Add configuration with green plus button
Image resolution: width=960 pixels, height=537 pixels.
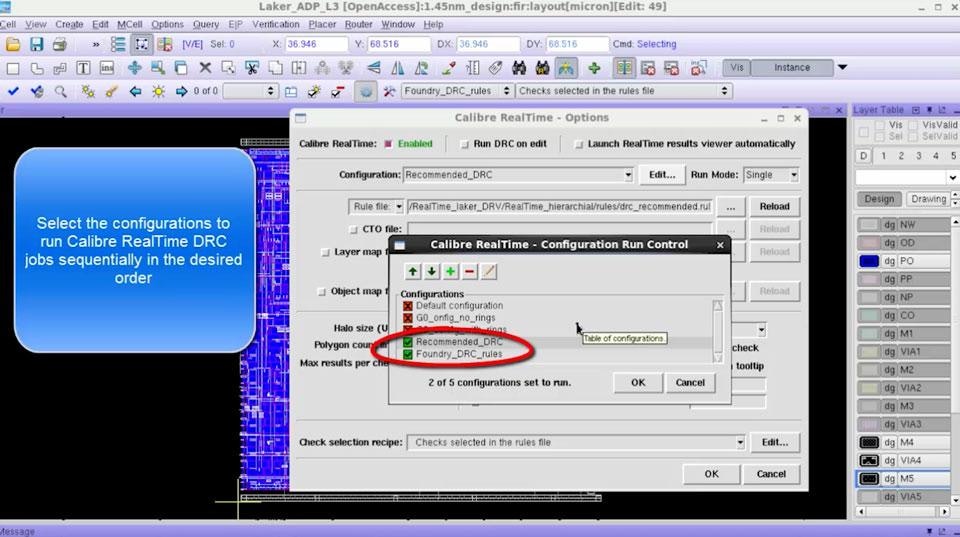coord(451,271)
